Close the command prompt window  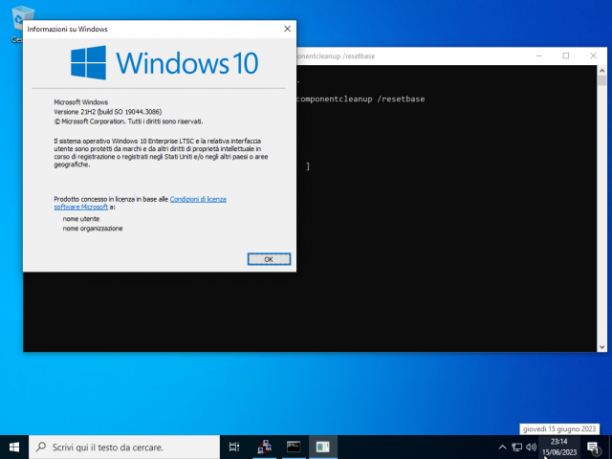pos(593,56)
